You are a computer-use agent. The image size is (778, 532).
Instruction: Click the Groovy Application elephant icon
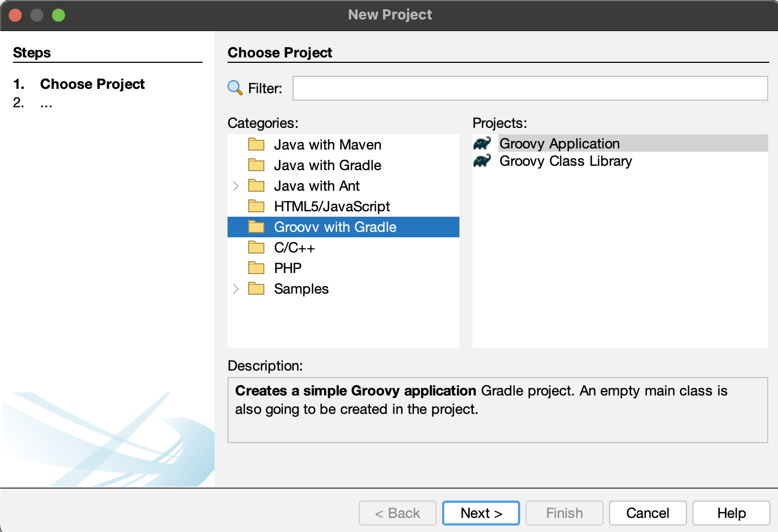tap(482, 144)
